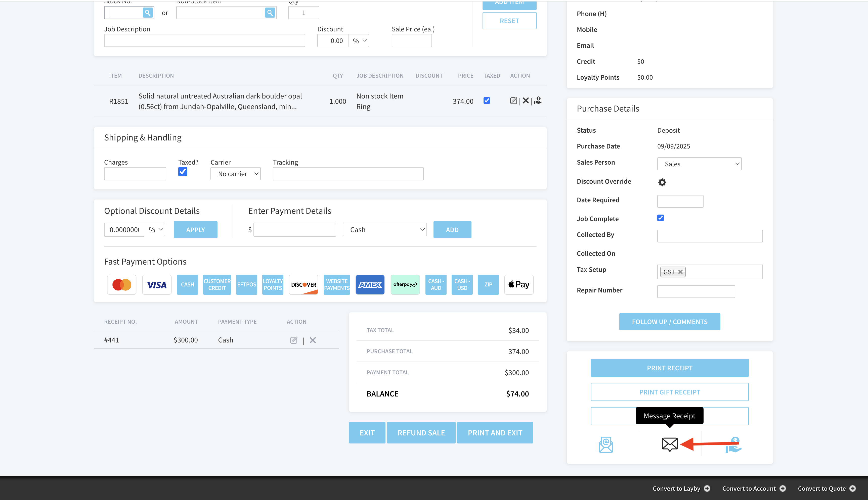This screenshot has height=500, width=868.
Task: Open the Sales Person dropdown
Action: (699, 164)
